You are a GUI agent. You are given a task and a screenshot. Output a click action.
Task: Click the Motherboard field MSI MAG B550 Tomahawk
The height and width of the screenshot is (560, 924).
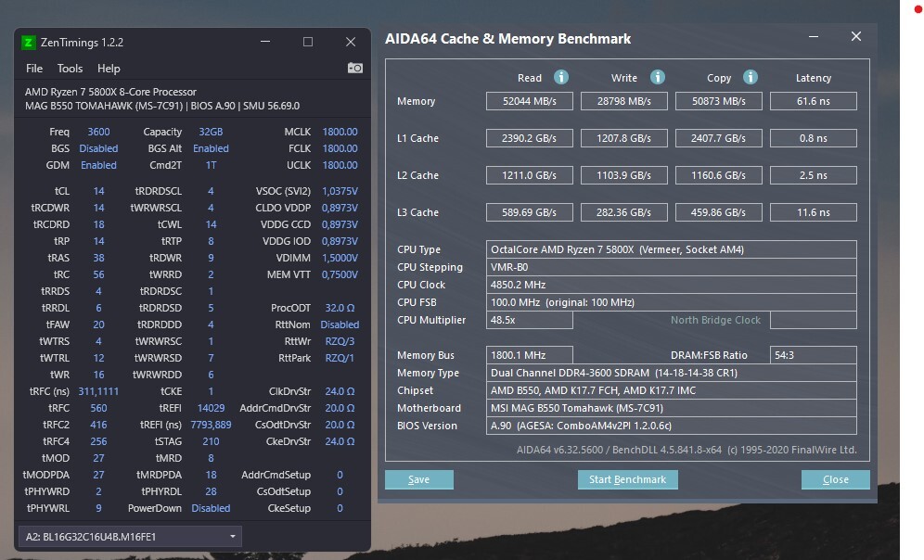[x=671, y=408]
